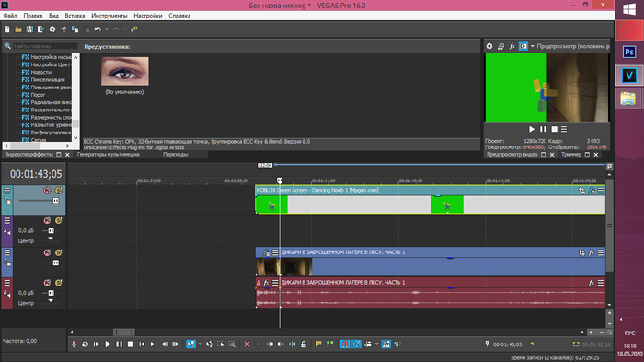Mute audio track 4
The width and height of the screenshot is (644, 362).
tap(47, 283)
